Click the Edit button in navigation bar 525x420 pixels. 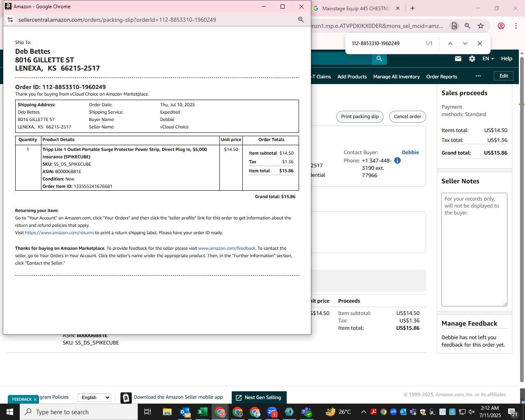pyautogui.click(x=504, y=76)
